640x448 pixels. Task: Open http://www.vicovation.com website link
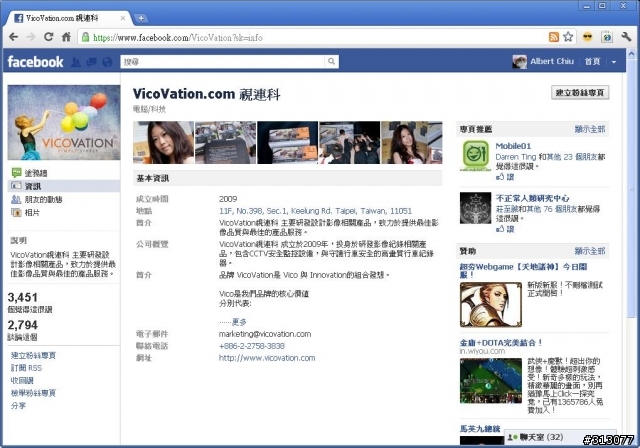point(267,358)
